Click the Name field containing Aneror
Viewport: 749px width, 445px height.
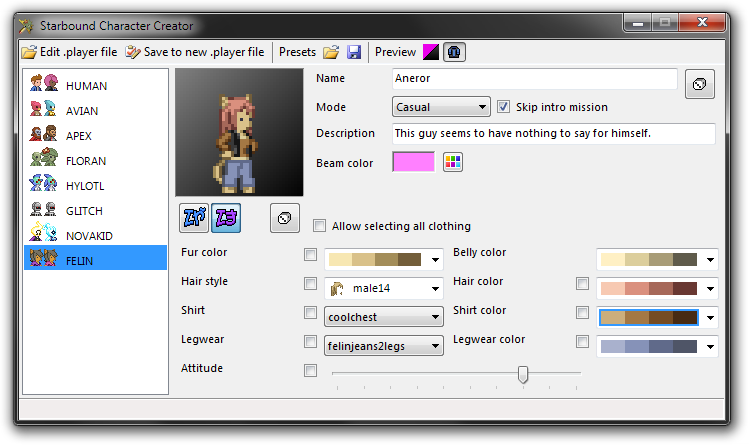535,78
